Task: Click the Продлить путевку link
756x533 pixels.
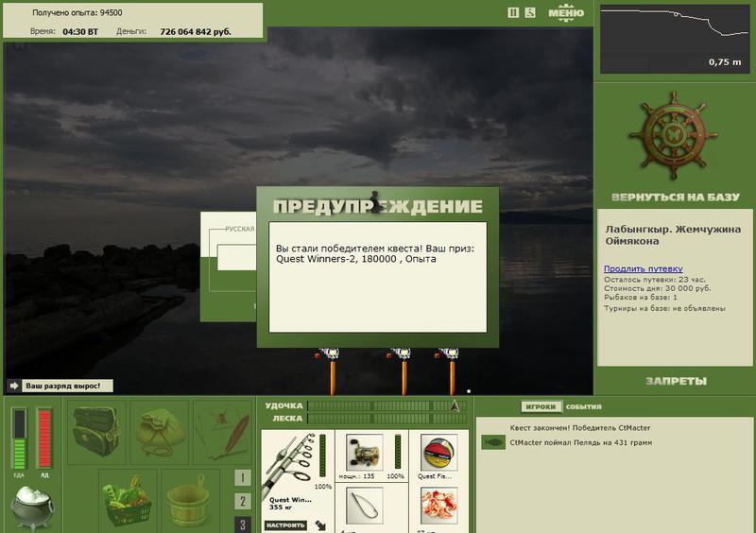Action: pyautogui.click(x=644, y=268)
